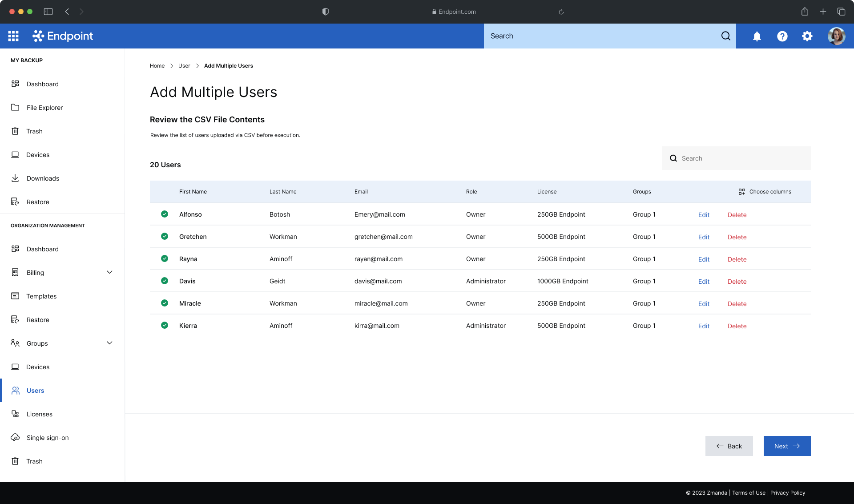854x504 pixels.
Task: Go to User breadcrumb
Action: [184, 66]
